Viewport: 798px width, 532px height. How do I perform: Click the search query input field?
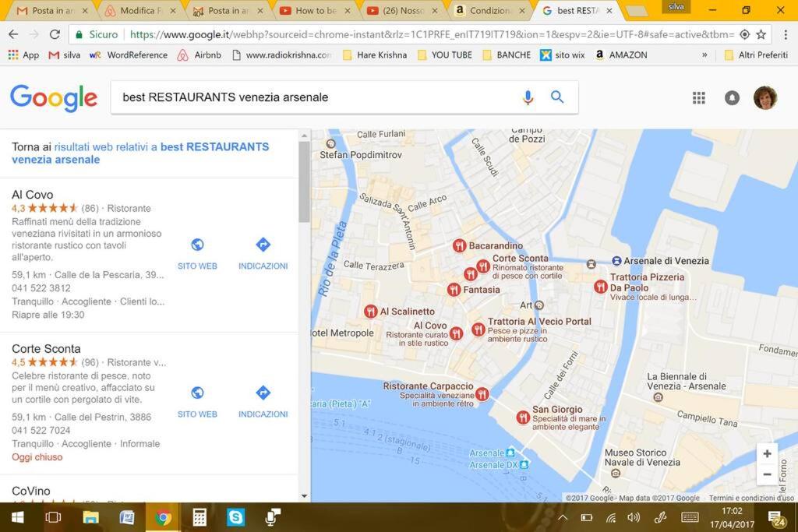tap(316, 97)
